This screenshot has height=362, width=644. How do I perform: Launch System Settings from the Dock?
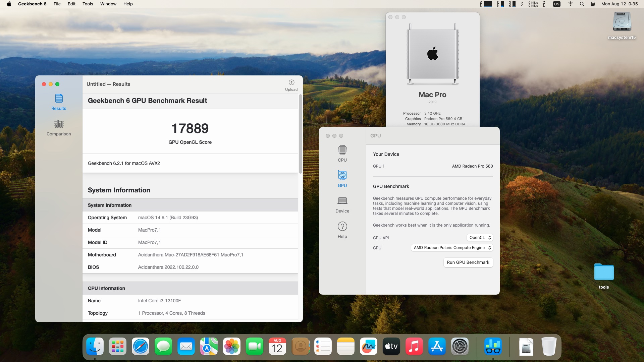click(x=460, y=347)
